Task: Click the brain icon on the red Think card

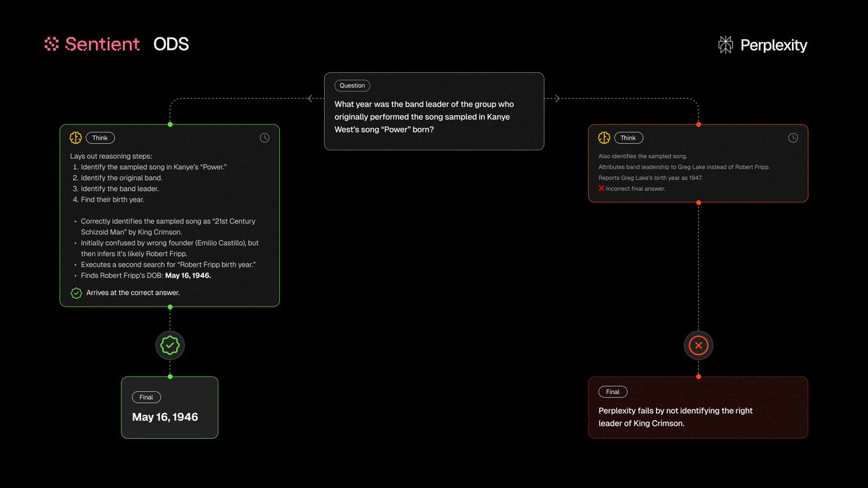Action: [603, 137]
